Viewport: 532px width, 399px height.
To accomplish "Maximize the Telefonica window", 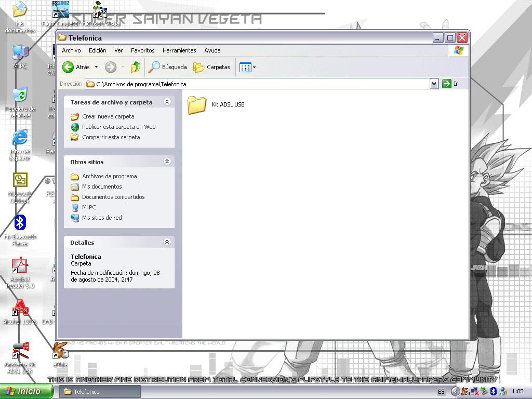I will point(450,37).
